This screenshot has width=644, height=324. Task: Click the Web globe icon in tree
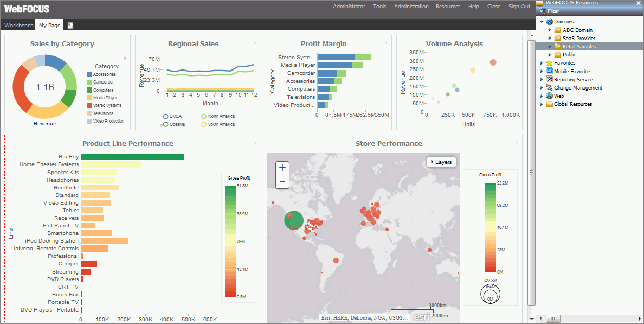pos(549,96)
